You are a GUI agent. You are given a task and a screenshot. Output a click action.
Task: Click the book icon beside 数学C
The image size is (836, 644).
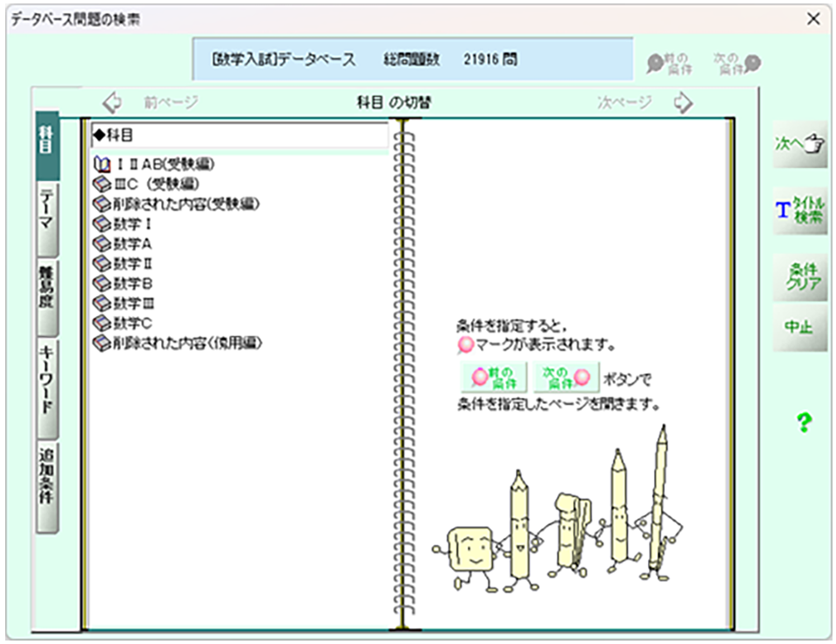102,324
